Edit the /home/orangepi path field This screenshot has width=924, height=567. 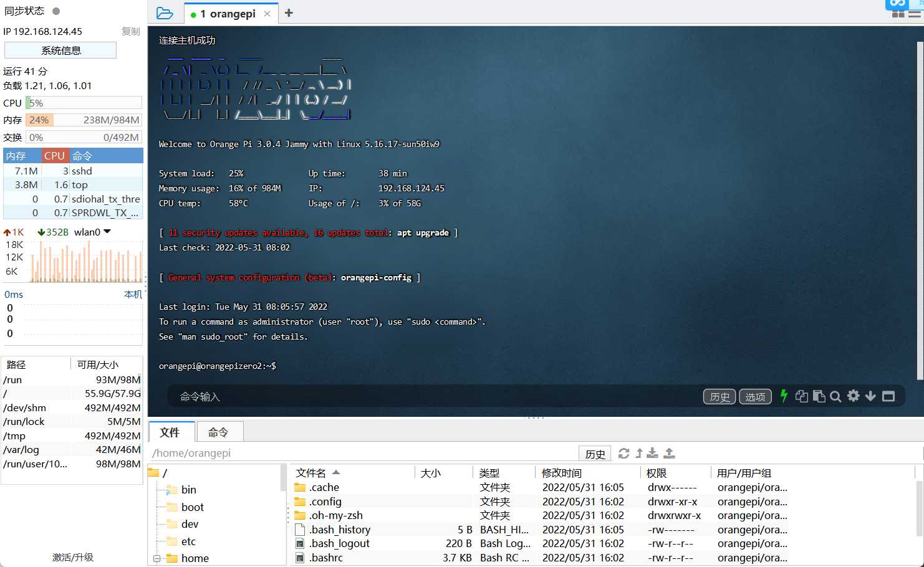[x=363, y=453]
